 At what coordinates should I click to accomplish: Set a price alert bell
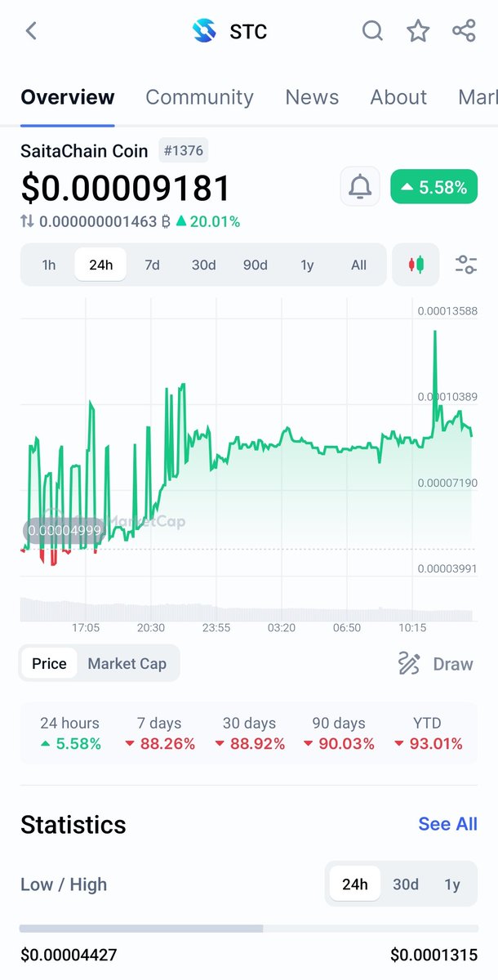(x=360, y=187)
